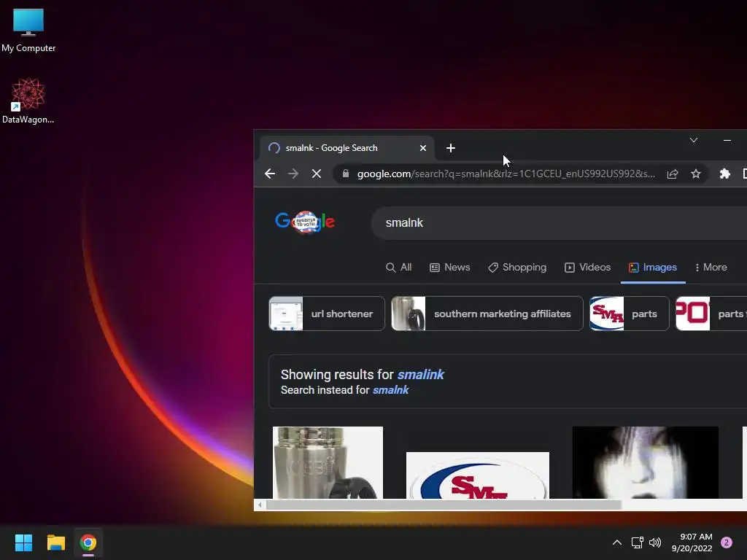Open the tab search chevron

pos(694,140)
